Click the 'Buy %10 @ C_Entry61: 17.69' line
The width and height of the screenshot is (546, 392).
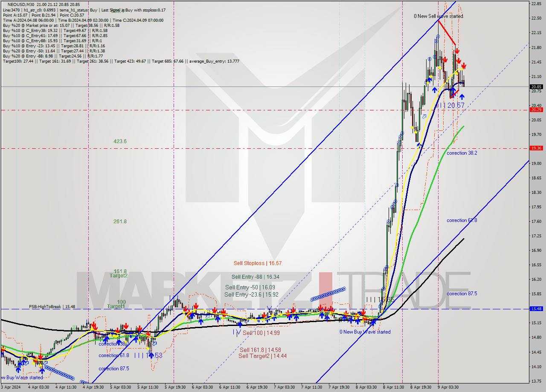pyautogui.click(x=55, y=35)
